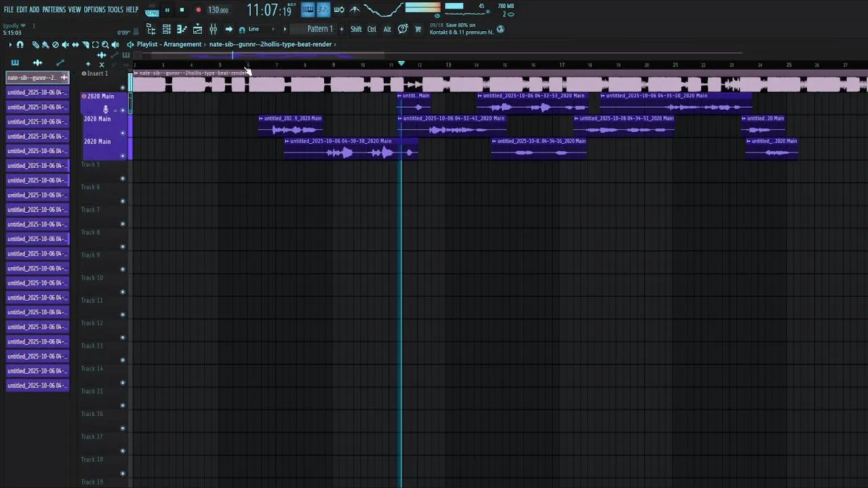Select the Draw pencil tool

(35, 44)
